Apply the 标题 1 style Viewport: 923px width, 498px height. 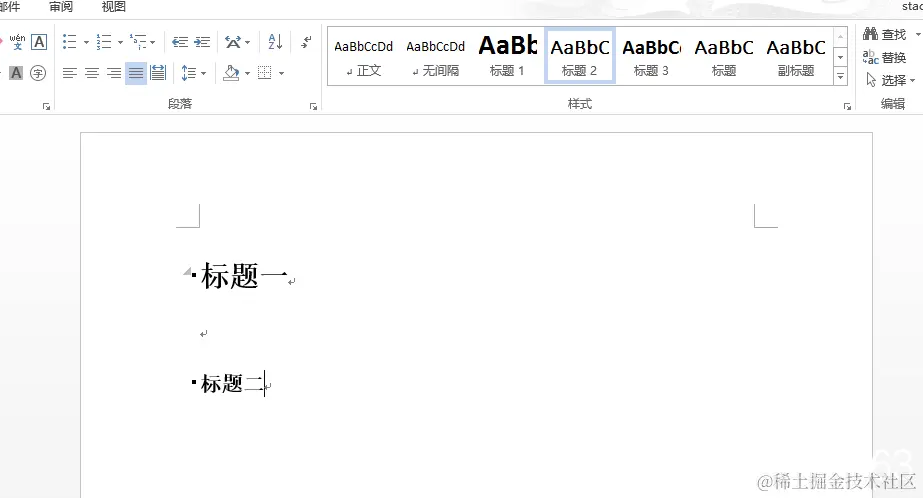click(x=507, y=57)
